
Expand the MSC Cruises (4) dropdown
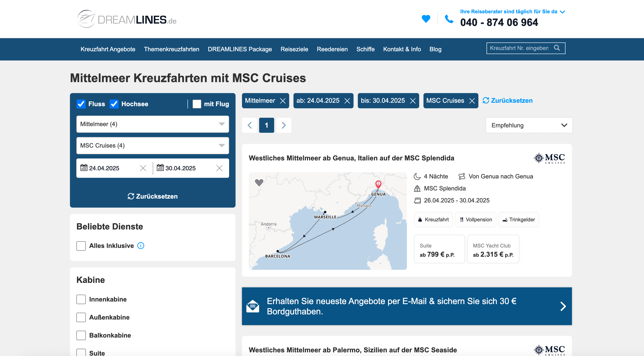[x=153, y=145]
